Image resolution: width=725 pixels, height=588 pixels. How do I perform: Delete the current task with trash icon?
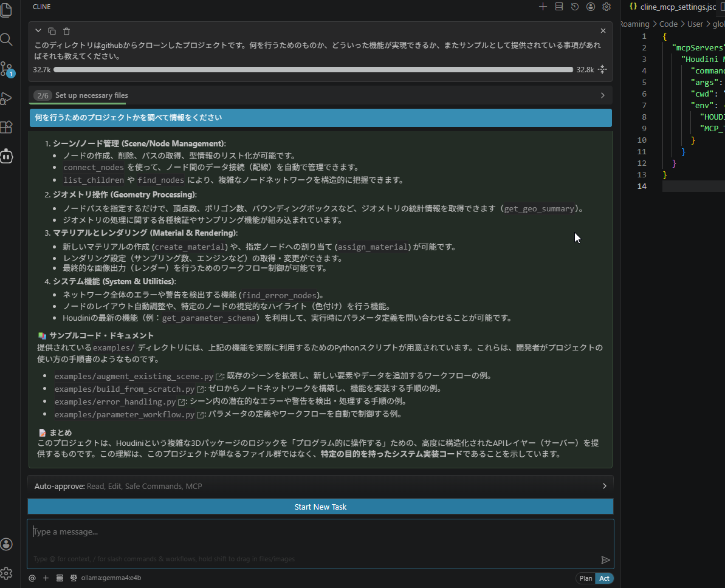(x=67, y=31)
